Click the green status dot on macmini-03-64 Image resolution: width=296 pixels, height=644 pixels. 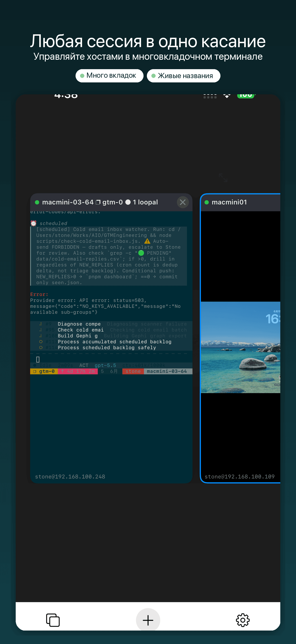point(37,202)
